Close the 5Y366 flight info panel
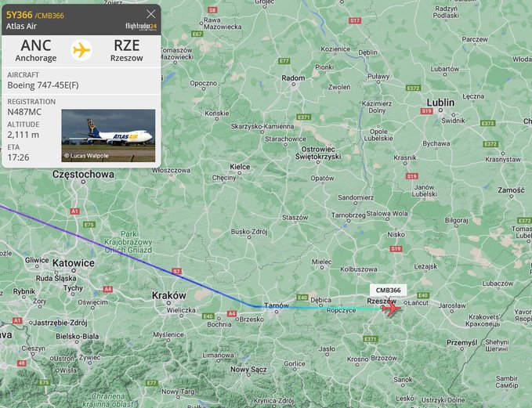Viewport: 532px width, 408px height. [151, 14]
